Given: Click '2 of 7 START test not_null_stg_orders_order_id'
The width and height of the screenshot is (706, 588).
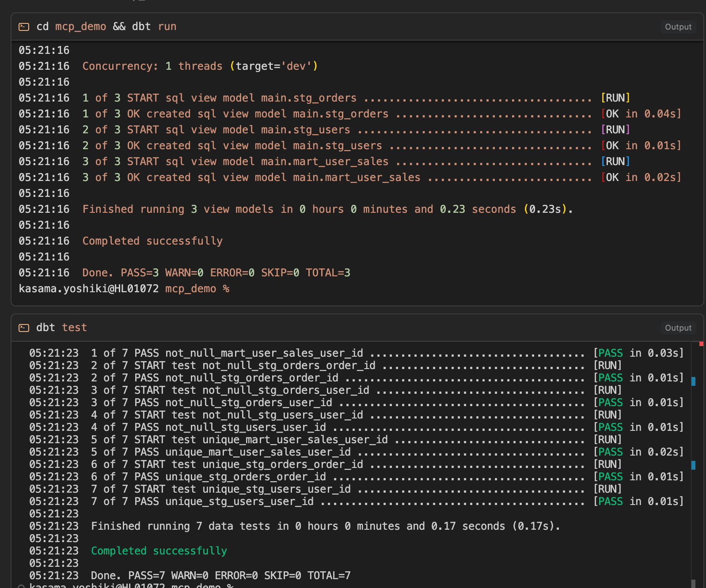Looking at the screenshot, I should click(233, 366).
